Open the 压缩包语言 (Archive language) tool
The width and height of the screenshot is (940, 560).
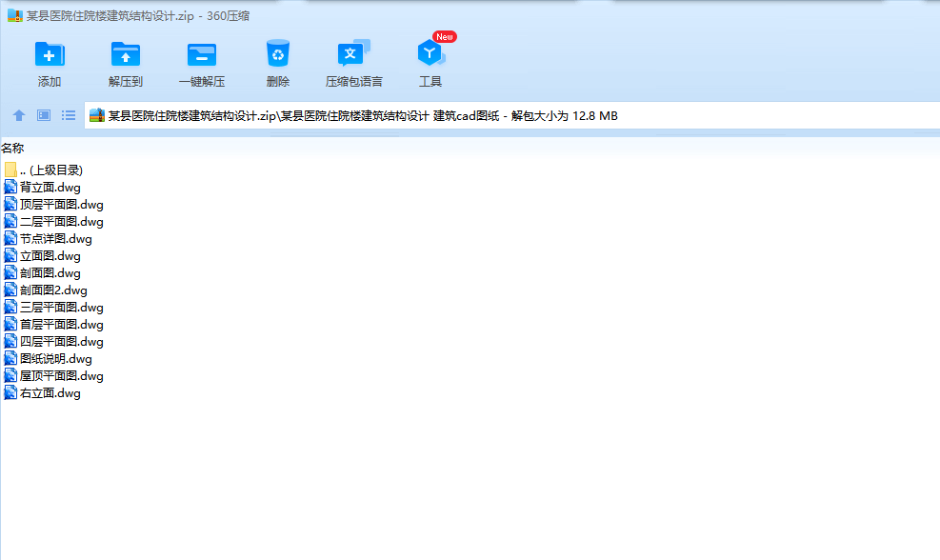pyautogui.click(x=353, y=54)
